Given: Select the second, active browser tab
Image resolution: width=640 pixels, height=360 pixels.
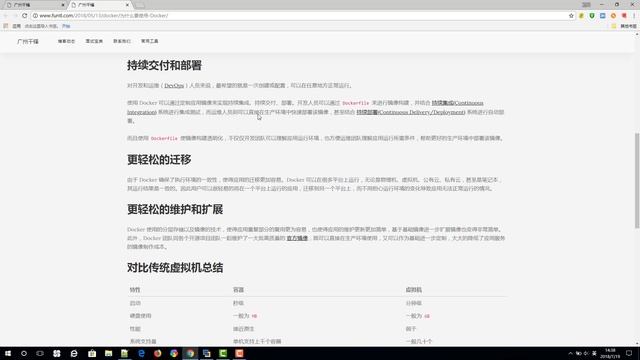Looking at the screenshot, I should pos(100,5).
